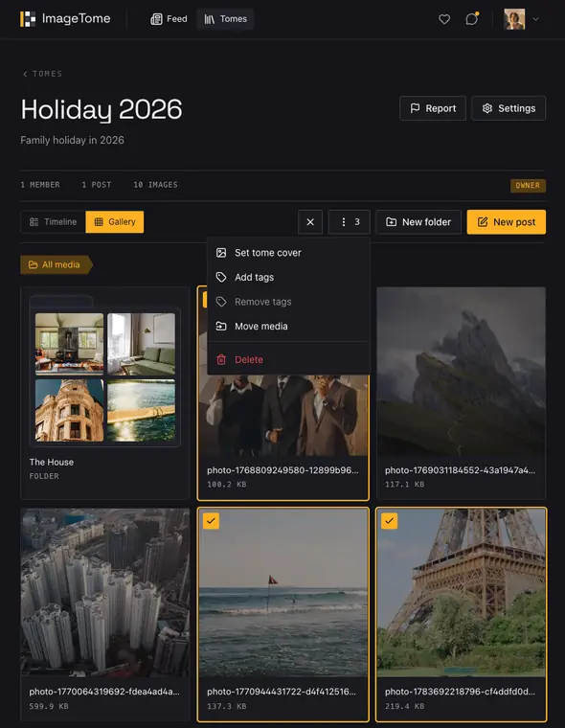Click Remove tags menu entry
This screenshot has height=728, width=565.
coord(288,302)
